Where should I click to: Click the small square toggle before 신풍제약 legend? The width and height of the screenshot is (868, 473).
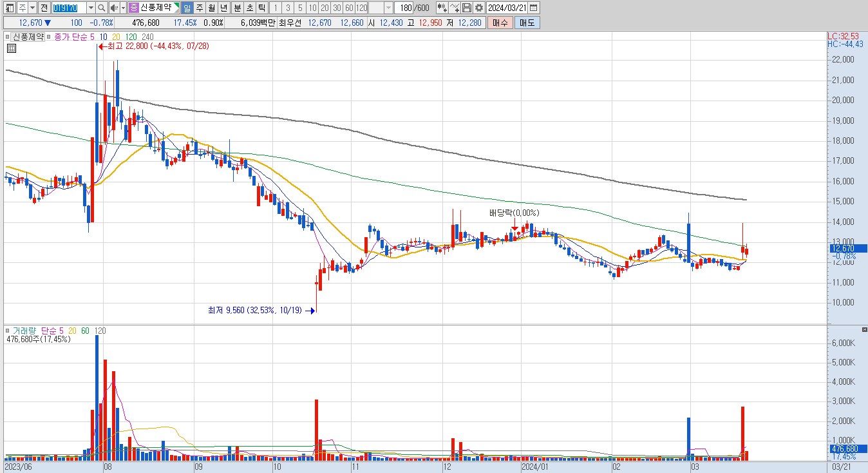[8, 37]
